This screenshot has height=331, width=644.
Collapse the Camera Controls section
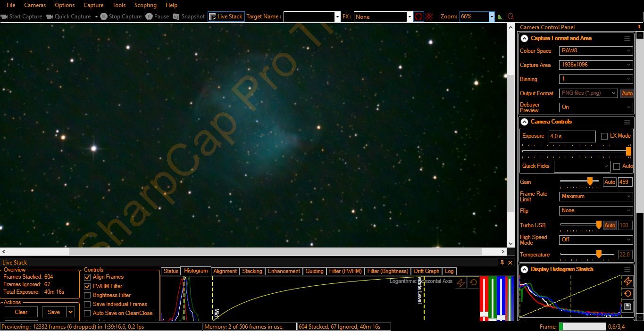tap(524, 122)
